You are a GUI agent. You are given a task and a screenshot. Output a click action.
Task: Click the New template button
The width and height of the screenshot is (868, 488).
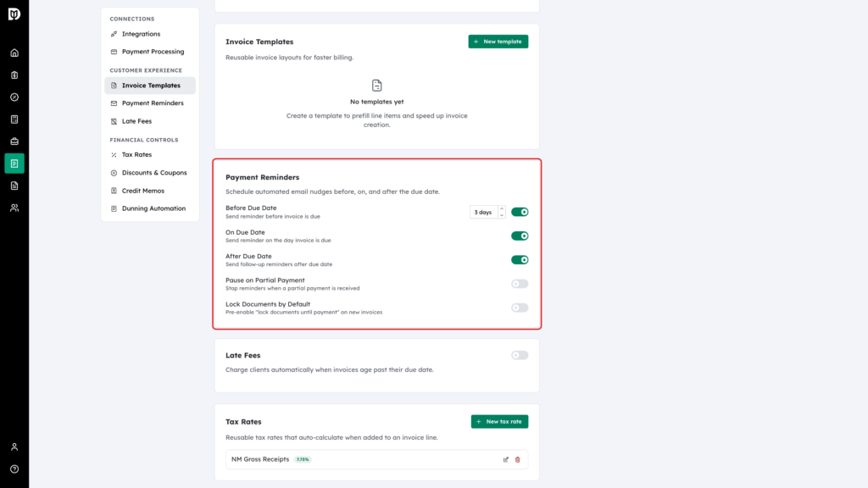point(498,42)
